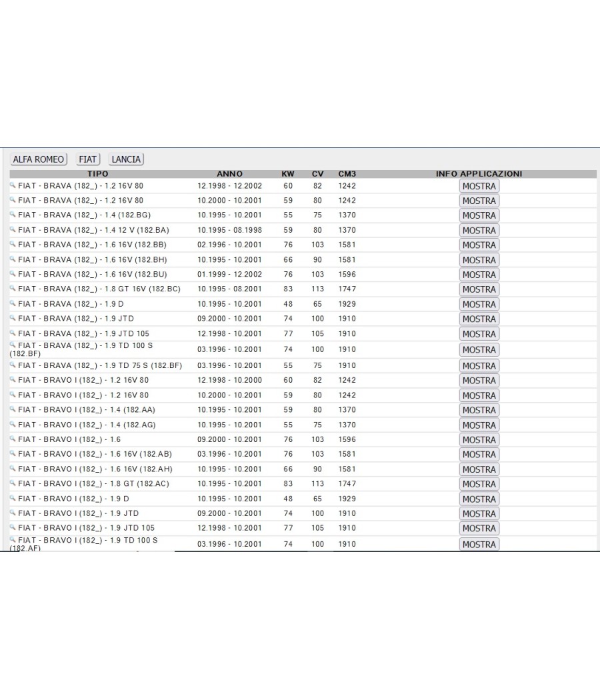The width and height of the screenshot is (600, 700).
Task: Click magnifier icon beside BRAVO I 1.9 D
Action: point(13,498)
